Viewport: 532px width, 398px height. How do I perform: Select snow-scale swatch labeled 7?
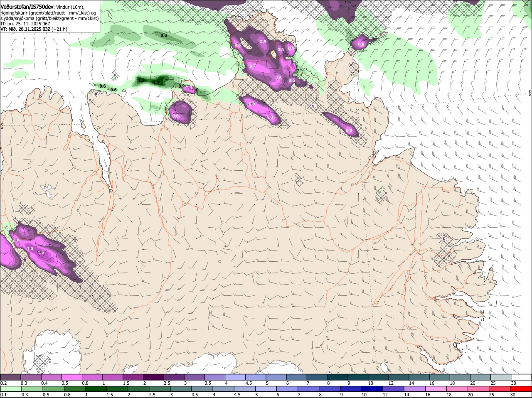coord(317,377)
